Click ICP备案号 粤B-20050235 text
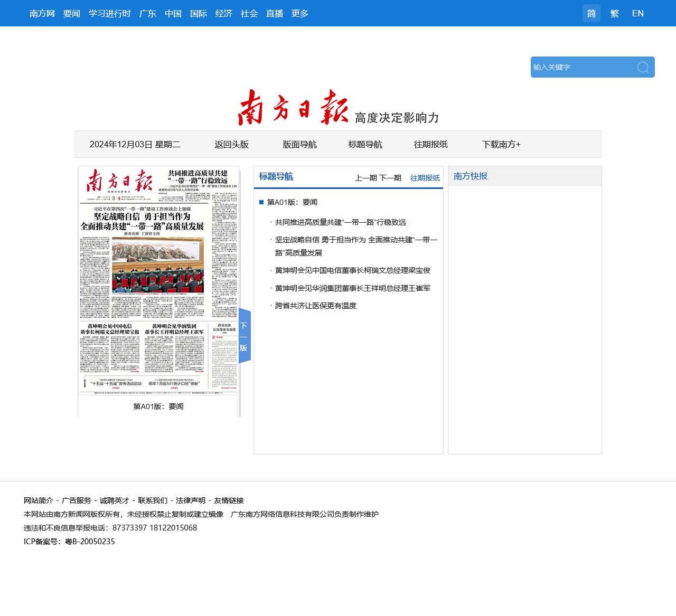676x616 pixels. 69,542
